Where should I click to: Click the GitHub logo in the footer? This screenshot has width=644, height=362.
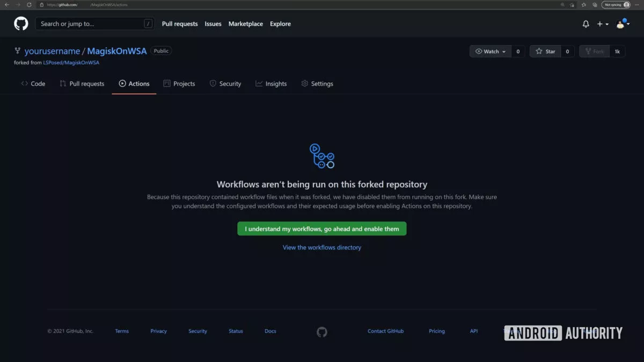(322, 332)
